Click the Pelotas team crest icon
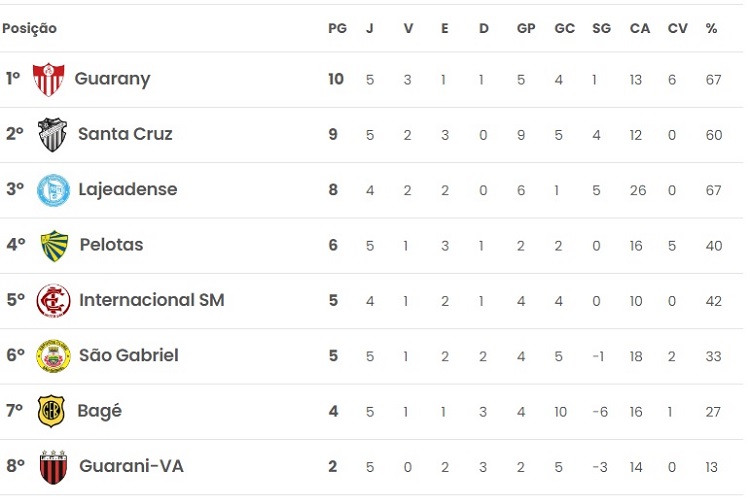Screen dimensions: 750x504 (53, 245)
